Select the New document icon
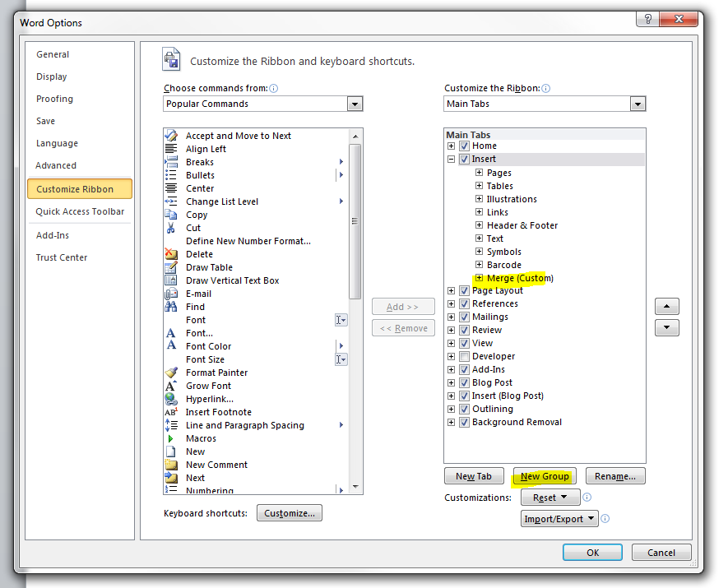 tap(171, 451)
